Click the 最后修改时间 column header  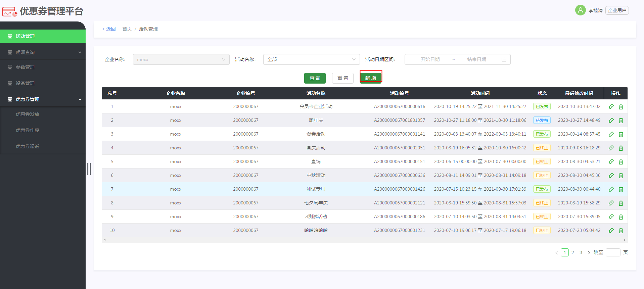pos(579,93)
